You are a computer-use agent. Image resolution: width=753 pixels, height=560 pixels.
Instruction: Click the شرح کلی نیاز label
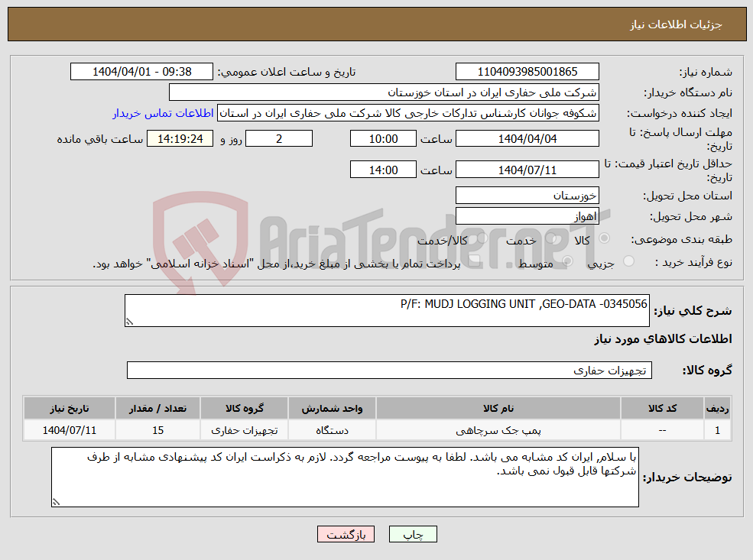693,311
